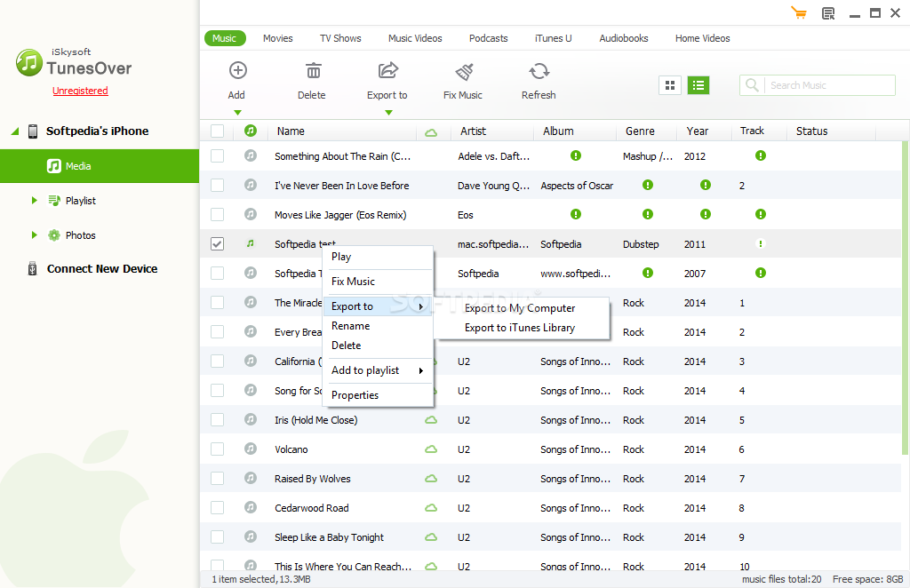Image resolution: width=910 pixels, height=588 pixels.
Task: Click the Refresh icon
Action: 539,71
